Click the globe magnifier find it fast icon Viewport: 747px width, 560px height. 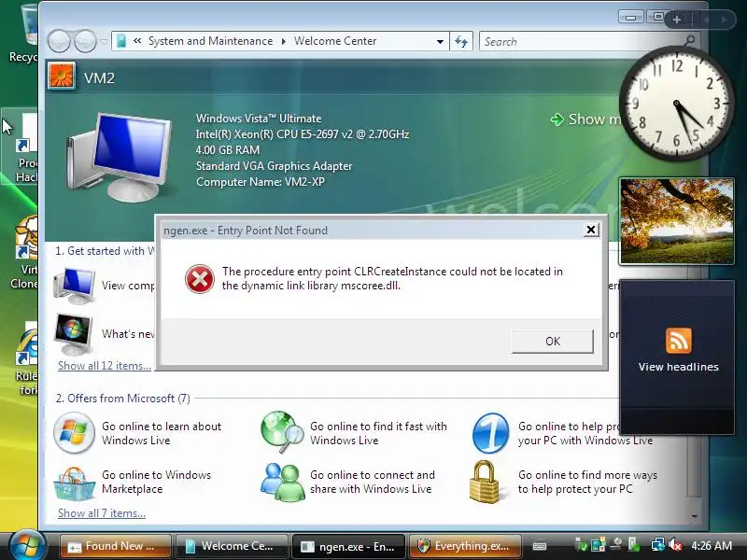282,432
